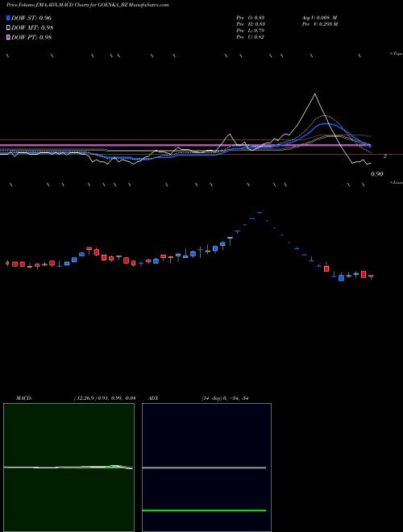Click the highest blue candle at price peak
Viewport: 403px width, 532px height.
[x=260, y=212]
